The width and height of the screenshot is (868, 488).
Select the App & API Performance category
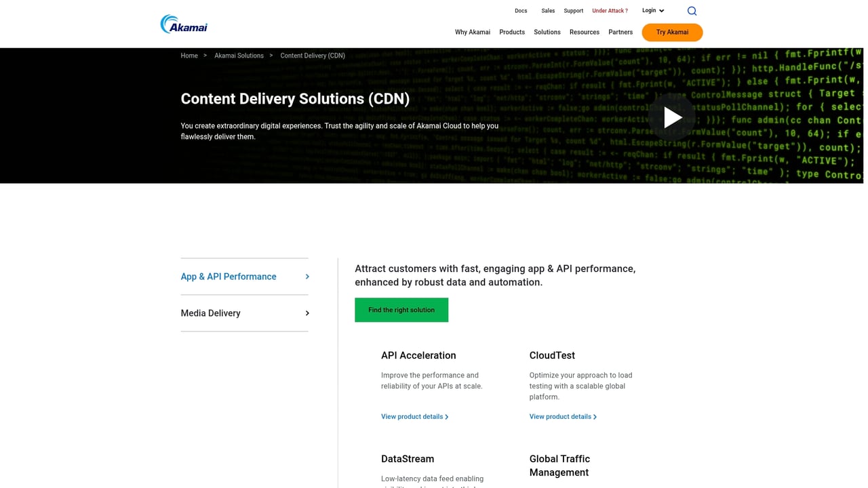coord(229,277)
